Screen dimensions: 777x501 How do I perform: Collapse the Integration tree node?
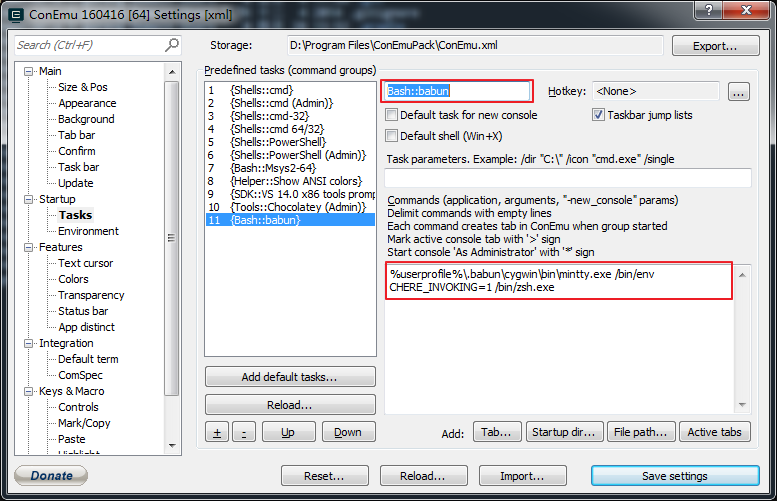coord(29,343)
